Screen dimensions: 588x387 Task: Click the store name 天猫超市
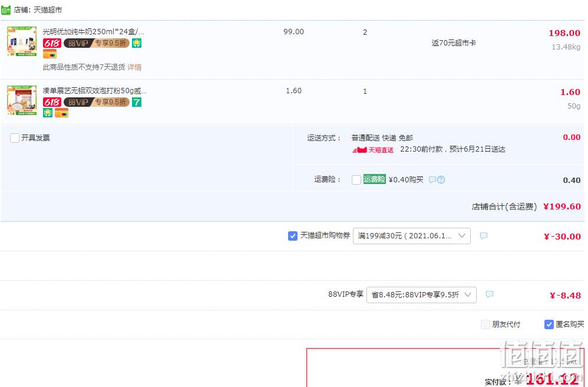(48, 10)
